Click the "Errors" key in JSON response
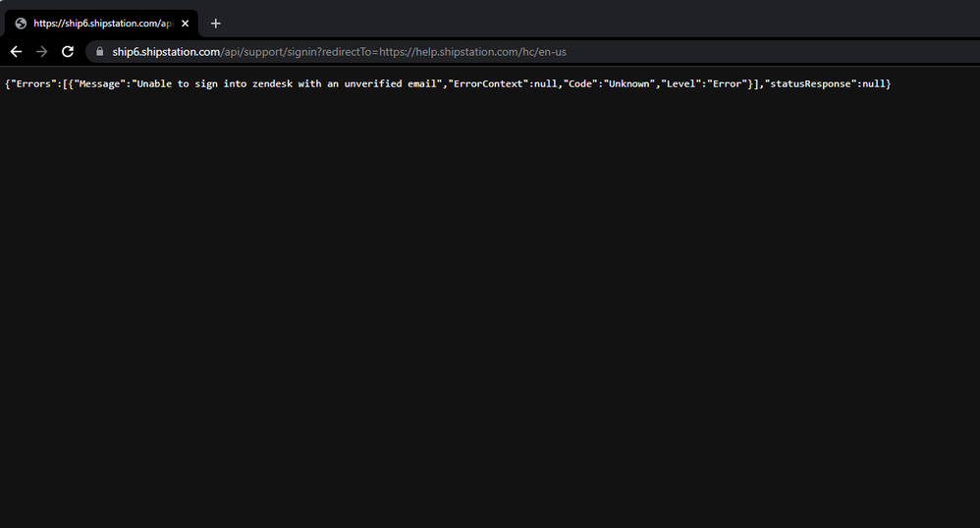 pos(33,84)
